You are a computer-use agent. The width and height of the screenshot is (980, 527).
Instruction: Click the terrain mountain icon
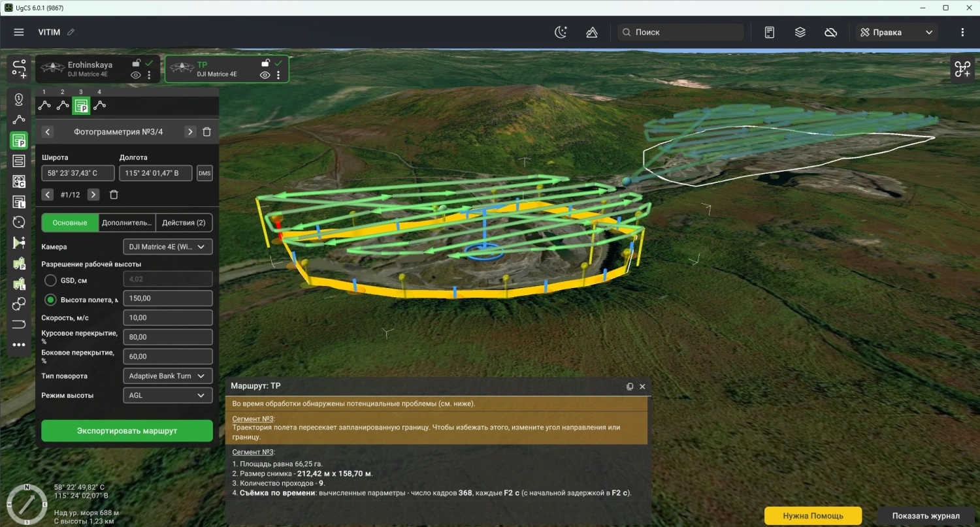tap(592, 32)
